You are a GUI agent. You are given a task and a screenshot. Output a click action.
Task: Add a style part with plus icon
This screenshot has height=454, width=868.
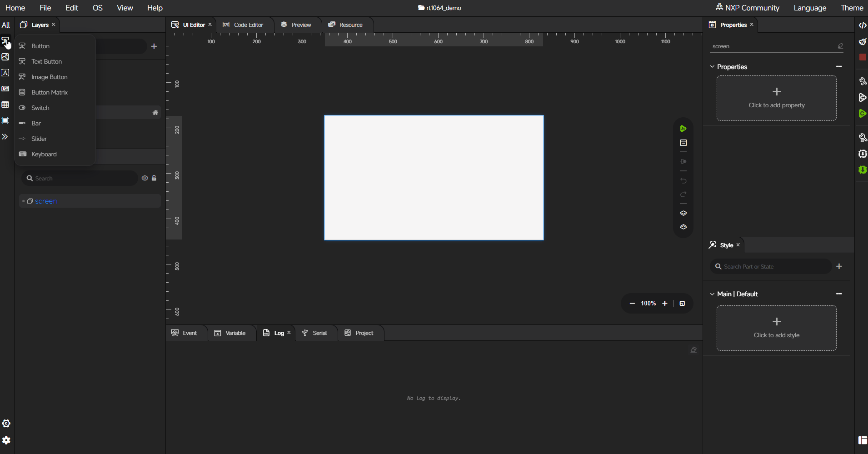coord(839,266)
